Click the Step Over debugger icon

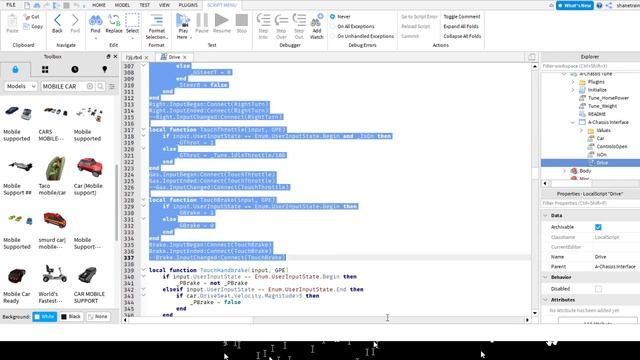point(281,20)
